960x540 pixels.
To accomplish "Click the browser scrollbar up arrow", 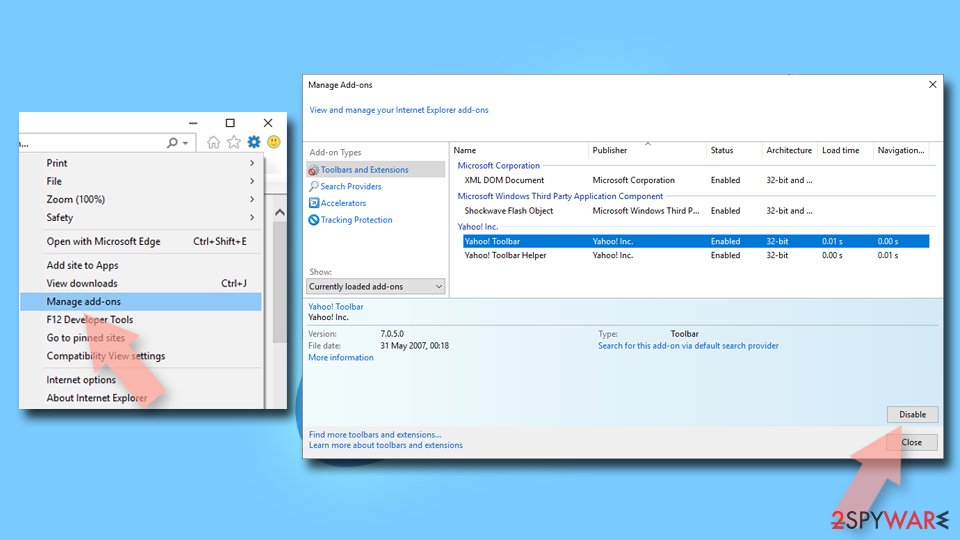I will click(x=280, y=212).
